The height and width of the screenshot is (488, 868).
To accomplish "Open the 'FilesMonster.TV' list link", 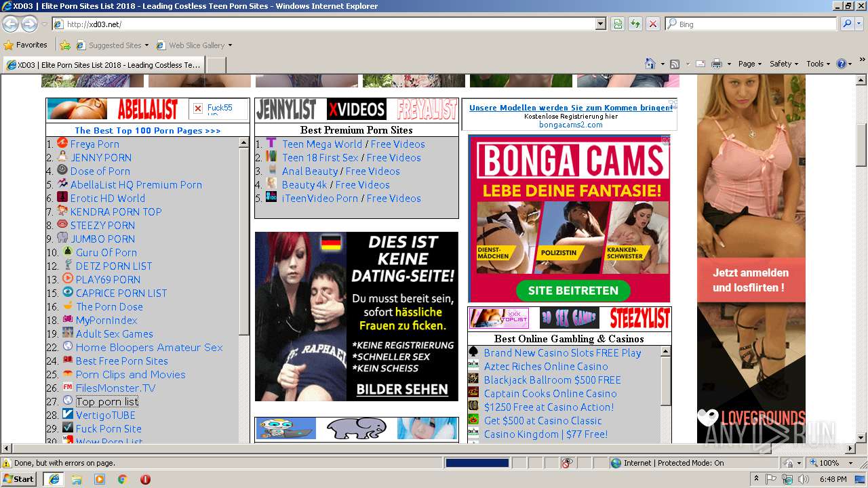I will pyautogui.click(x=115, y=388).
